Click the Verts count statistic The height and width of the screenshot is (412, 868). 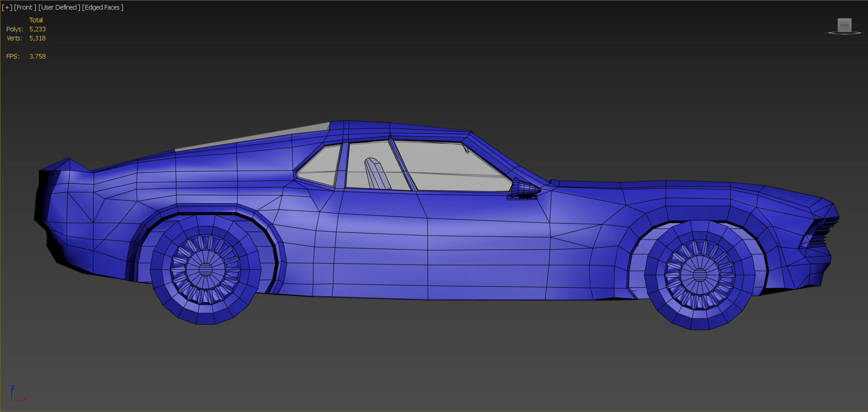coord(37,38)
